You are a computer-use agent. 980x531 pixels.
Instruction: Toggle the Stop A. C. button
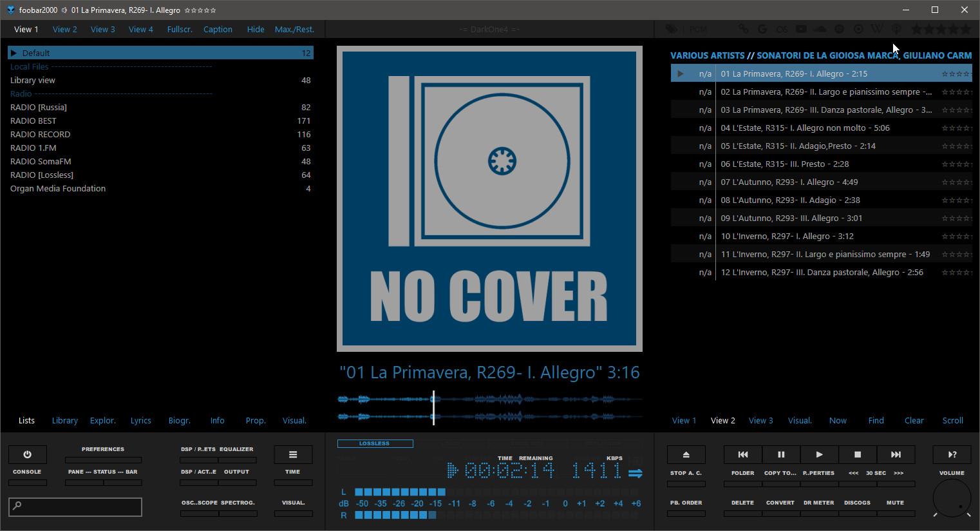(686, 483)
